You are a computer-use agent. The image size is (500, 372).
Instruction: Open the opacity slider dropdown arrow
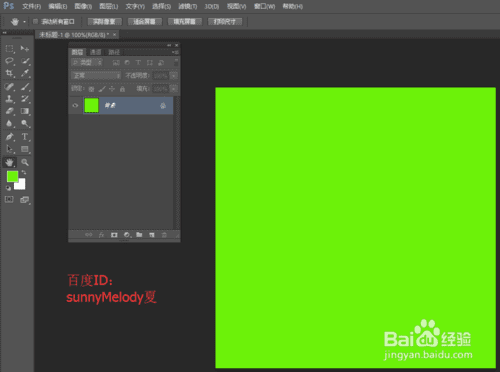[x=174, y=76]
